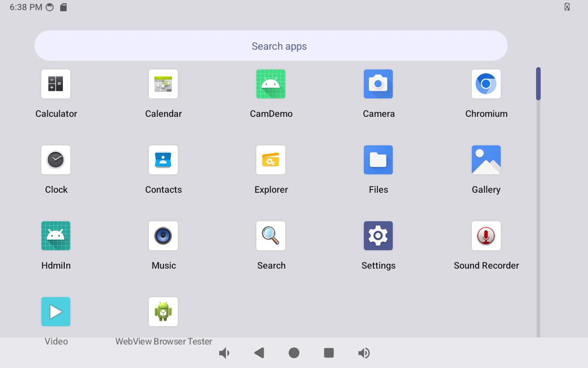Open the Camera app
The width and height of the screenshot is (588, 368).
point(378,84)
